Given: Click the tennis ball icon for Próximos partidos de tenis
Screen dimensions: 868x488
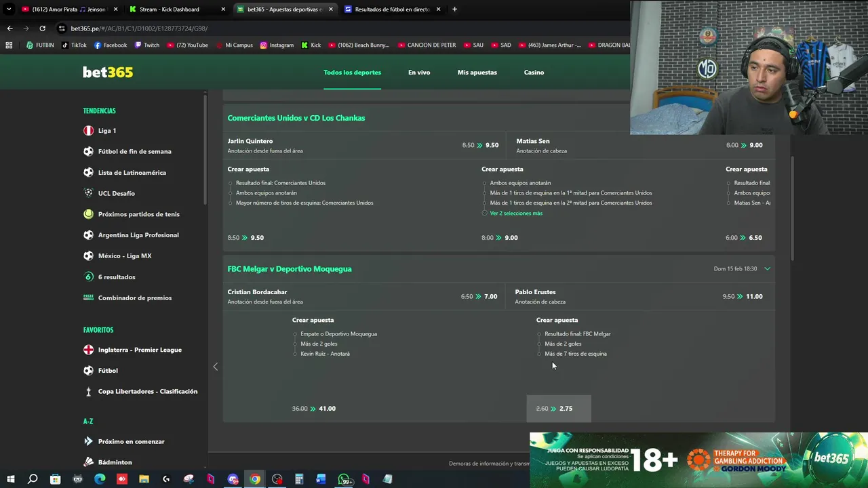Looking at the screenshot, I should tap(88, 214).
